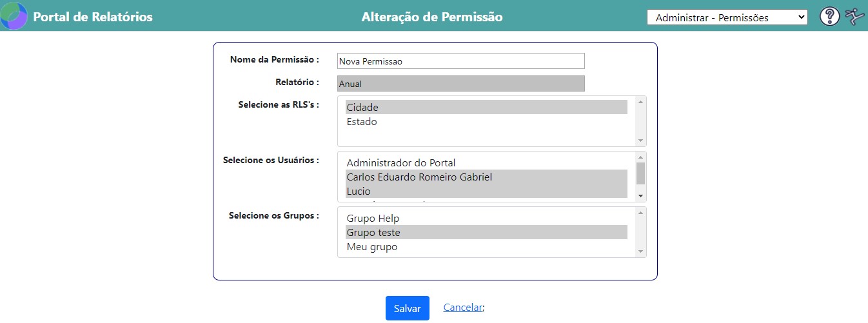Click the Portal de Relatórios logo icon

point(14,16)
